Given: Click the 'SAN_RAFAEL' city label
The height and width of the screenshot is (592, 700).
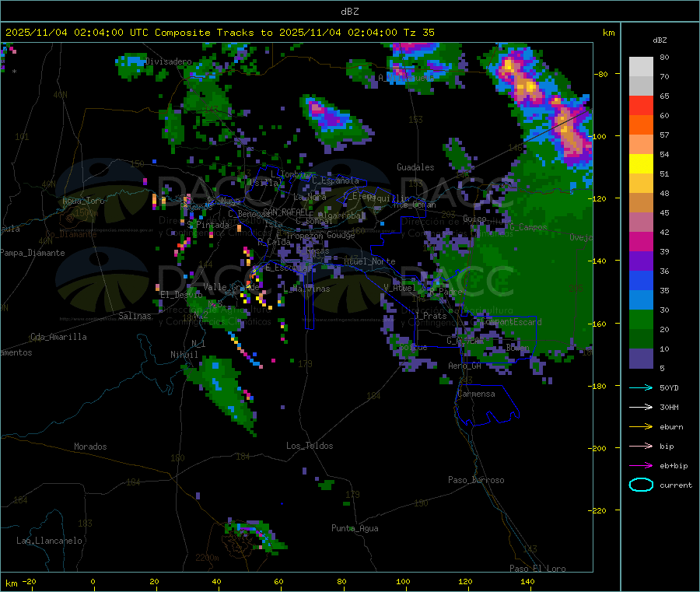Looking at the screenshot, I should pyautogui.click(x=285, y=212).
